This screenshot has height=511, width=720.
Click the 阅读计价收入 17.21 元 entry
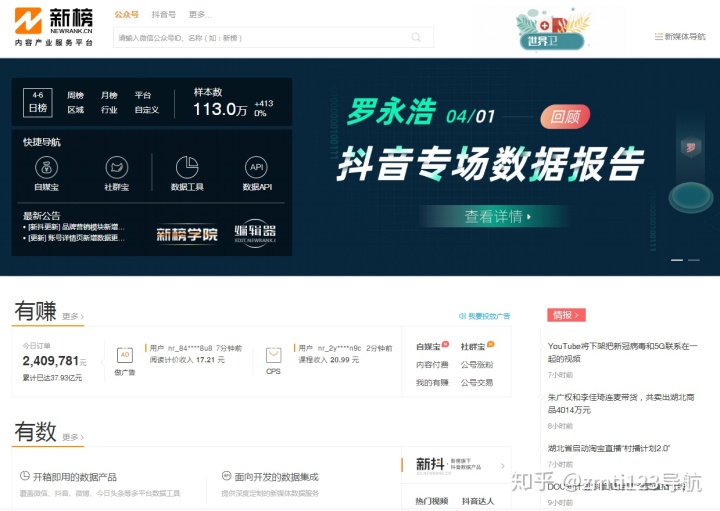(187, 359)
